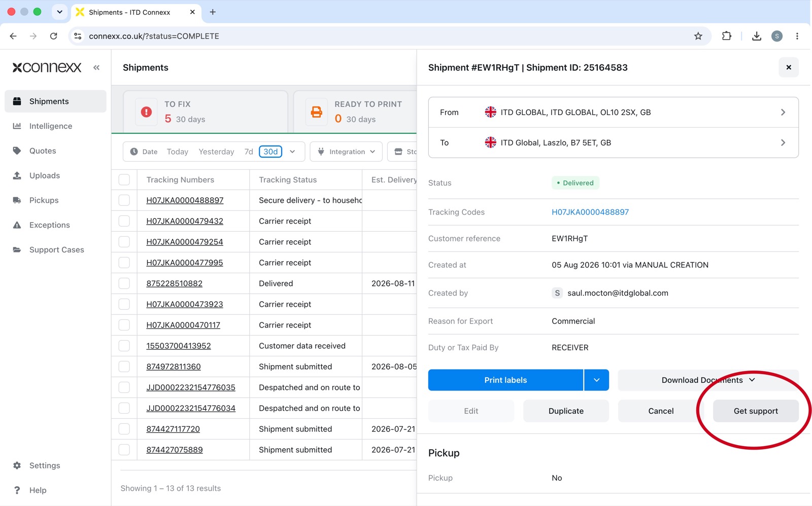Reload the page
Viewport: 812px width, 506px height.
pos(54,36)
